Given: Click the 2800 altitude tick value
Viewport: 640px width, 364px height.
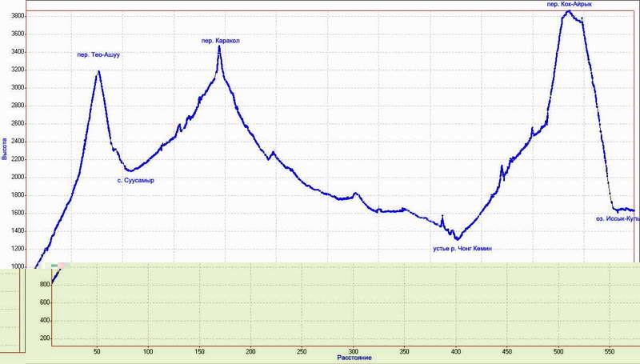Looking at the screenshot, I should point(18,106).
